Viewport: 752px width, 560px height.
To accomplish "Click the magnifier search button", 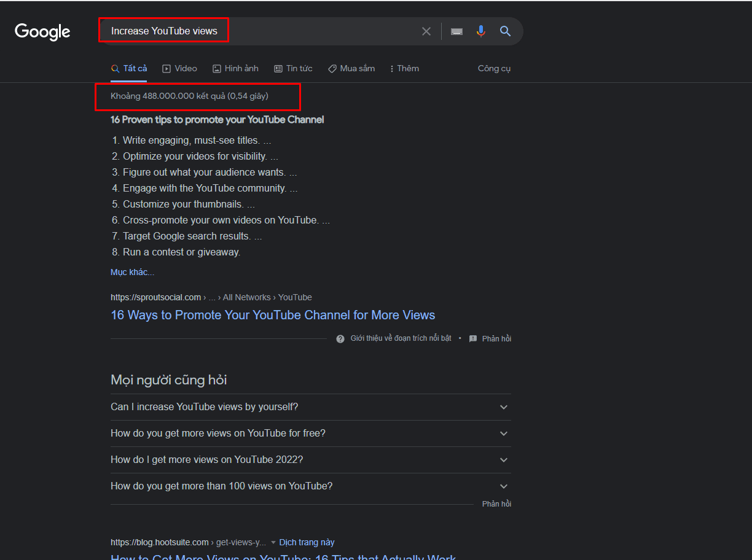I will click(x=505, y=31).
